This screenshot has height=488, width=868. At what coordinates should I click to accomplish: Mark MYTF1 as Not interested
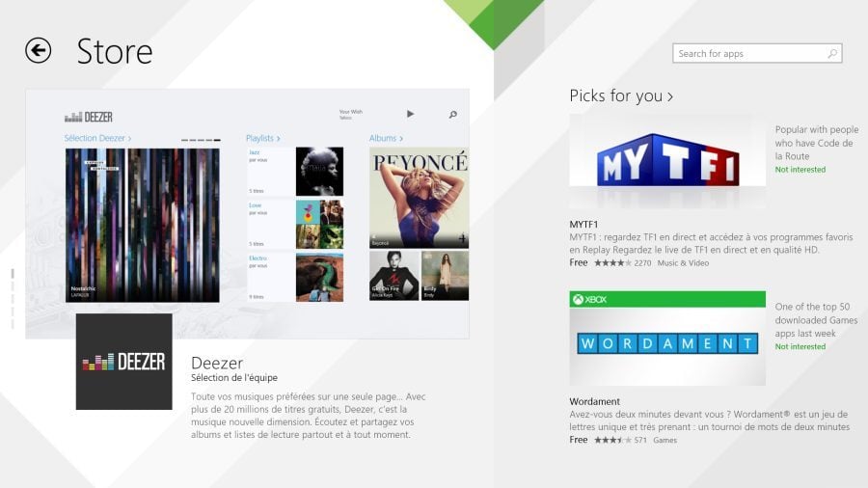[x=800, y=170]
